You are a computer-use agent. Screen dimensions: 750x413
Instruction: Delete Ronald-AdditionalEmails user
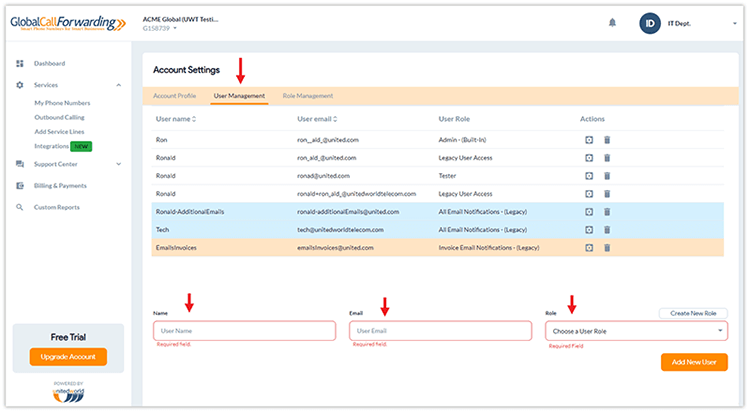pos(607,212)
